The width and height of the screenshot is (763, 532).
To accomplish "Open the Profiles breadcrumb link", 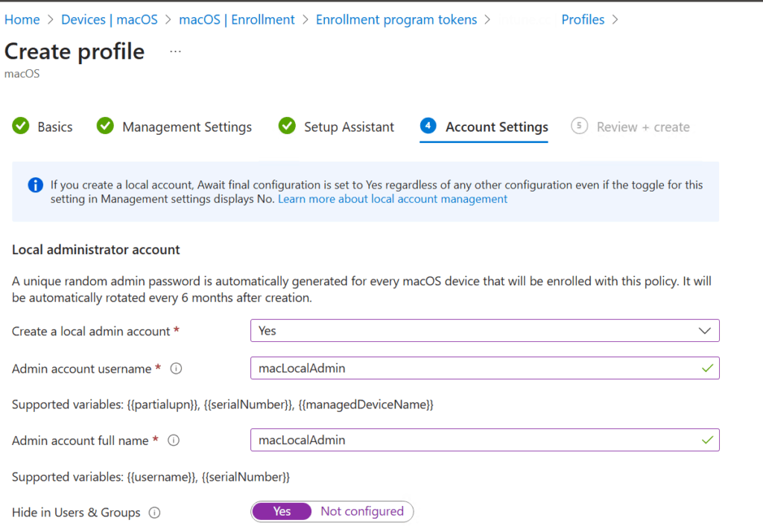I will click(583, 19).
